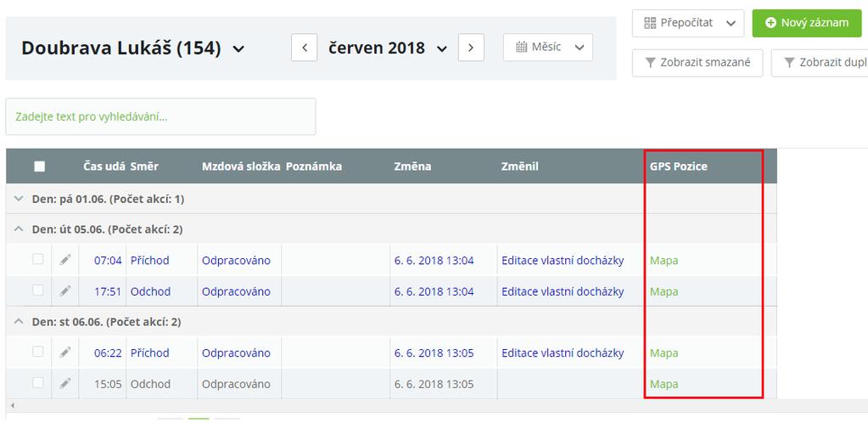Click 6. 6. 2018 13:05 in 15:05 row

pyautogui.click(x=434, y=384)
